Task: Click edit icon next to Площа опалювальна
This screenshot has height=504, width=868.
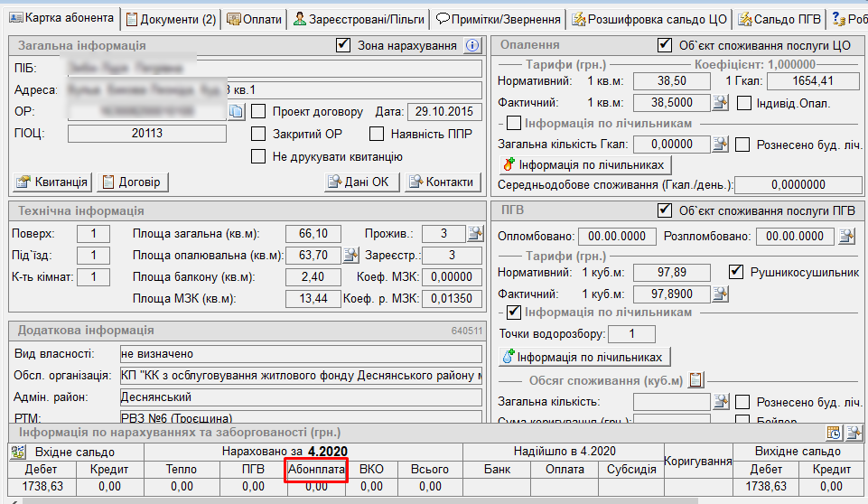Action: (x=350, y=256)
